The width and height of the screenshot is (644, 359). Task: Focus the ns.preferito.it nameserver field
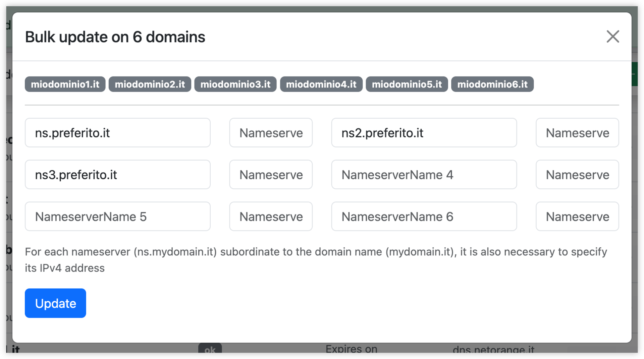tap(117, 133)
